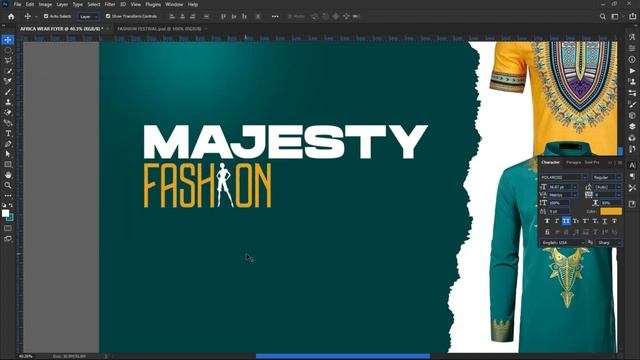Click the white foreground color swatch
This screenshot has height=360, width=640.
(x=5, y=213)
